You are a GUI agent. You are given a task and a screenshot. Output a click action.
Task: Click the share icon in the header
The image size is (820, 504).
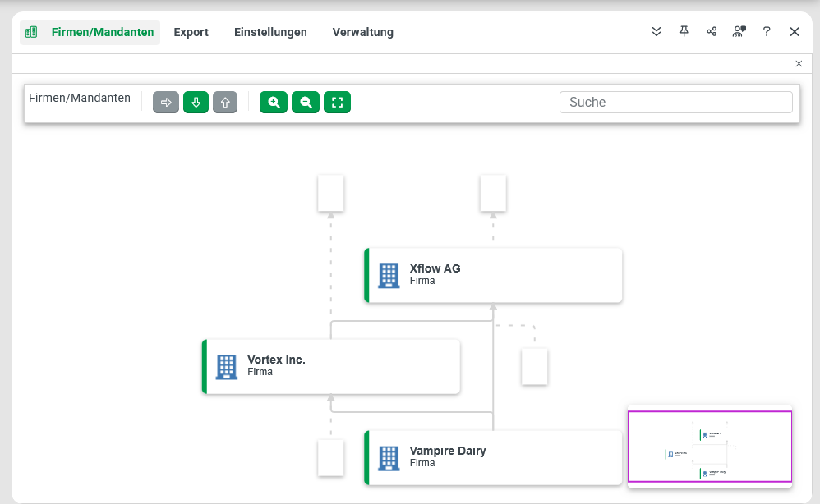[x=712, y=32]
